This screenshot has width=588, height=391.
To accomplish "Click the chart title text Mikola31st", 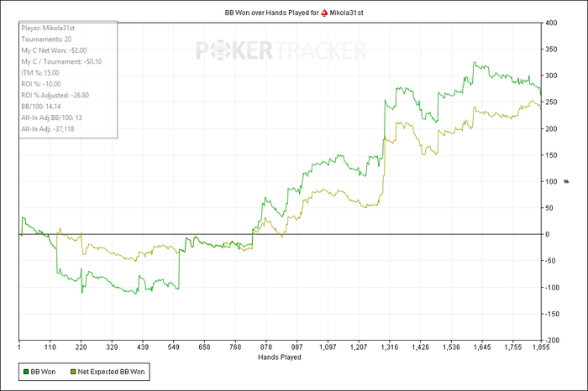I will pos(346,13).
